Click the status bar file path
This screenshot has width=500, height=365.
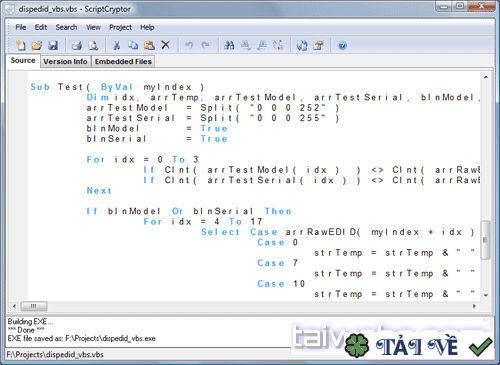point(55,354)
